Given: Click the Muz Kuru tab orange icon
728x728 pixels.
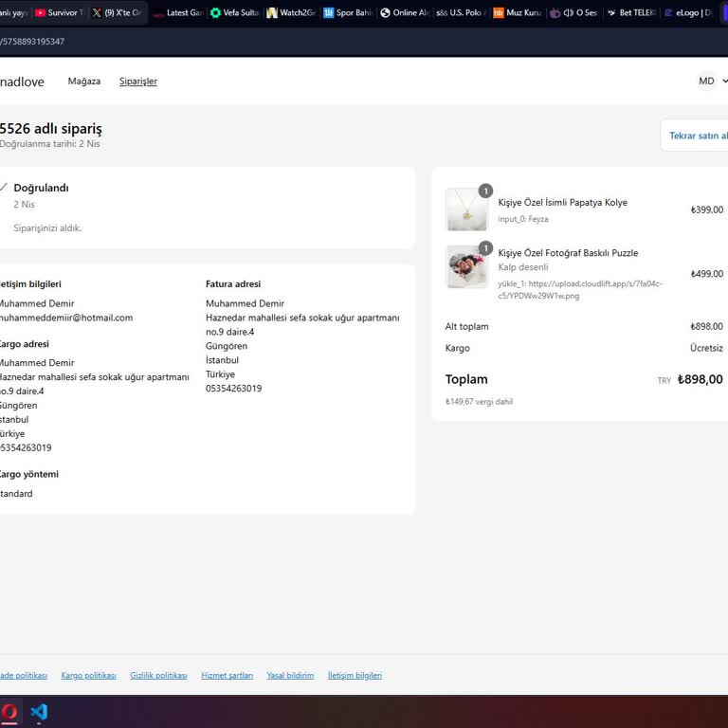Looking at the screenshot, I should point(498,13).
